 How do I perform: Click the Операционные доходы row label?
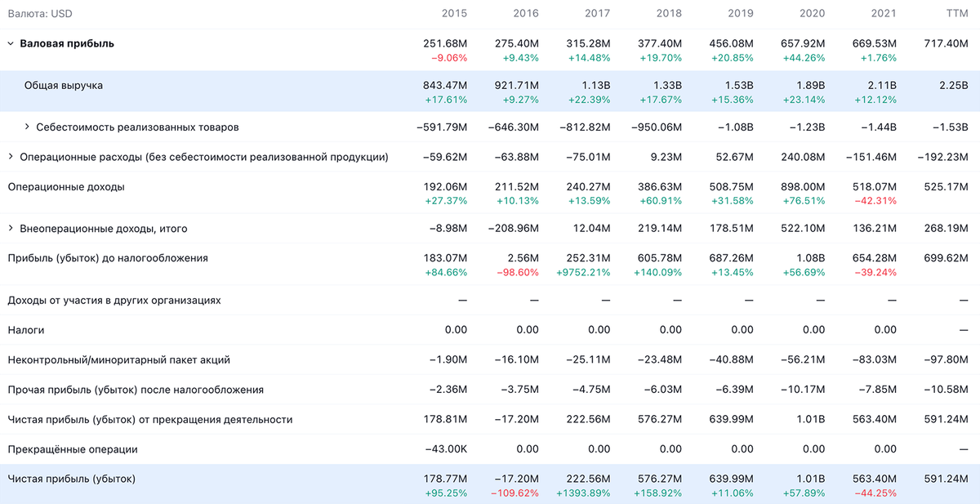click(66, 187)
